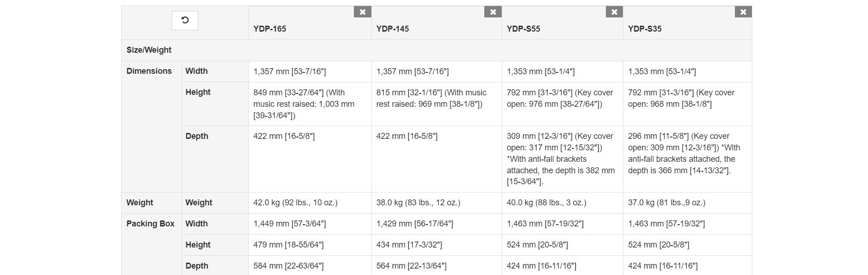Select the Dimensions row group label
Screen dimensions: 868x275
(149, 71)
